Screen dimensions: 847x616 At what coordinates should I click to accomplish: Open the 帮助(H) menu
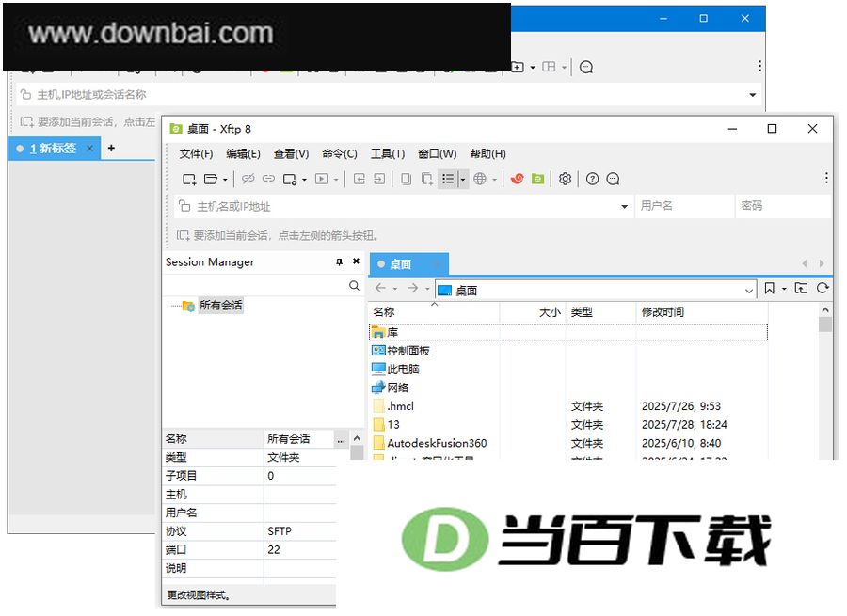point(487,154)
